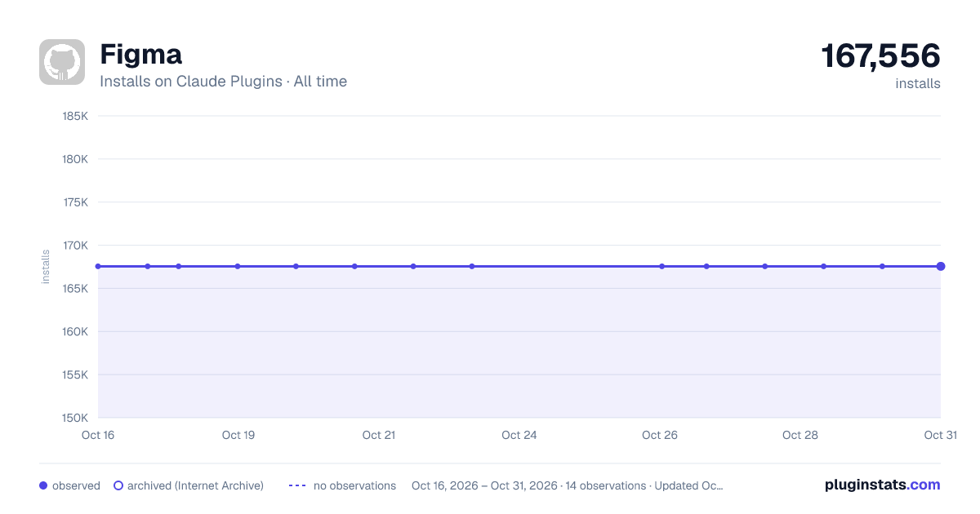Screen dimensions: 980x514
Task: Click the Figma title heading
Action: coord(140,55)
